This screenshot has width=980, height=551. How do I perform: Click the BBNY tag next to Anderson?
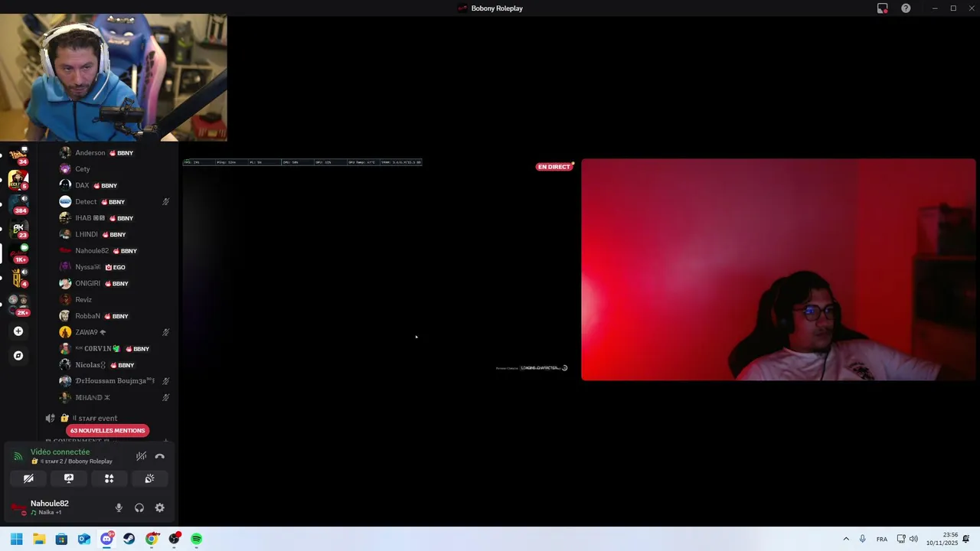(121, 153)
